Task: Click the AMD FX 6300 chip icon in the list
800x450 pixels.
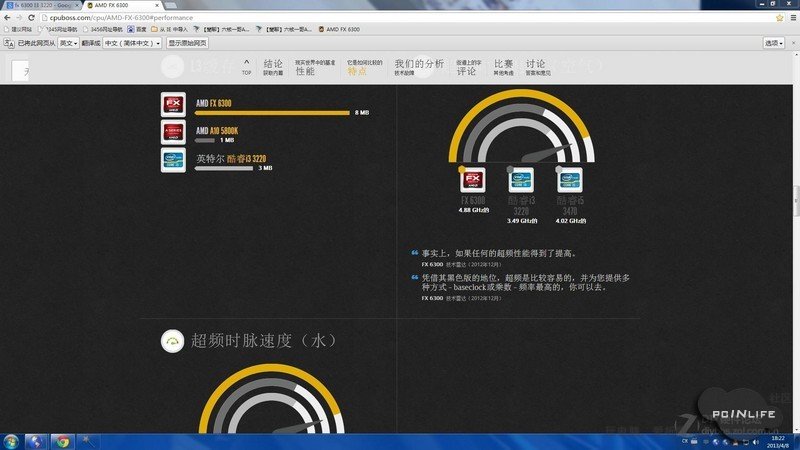Action: point(173,105)
